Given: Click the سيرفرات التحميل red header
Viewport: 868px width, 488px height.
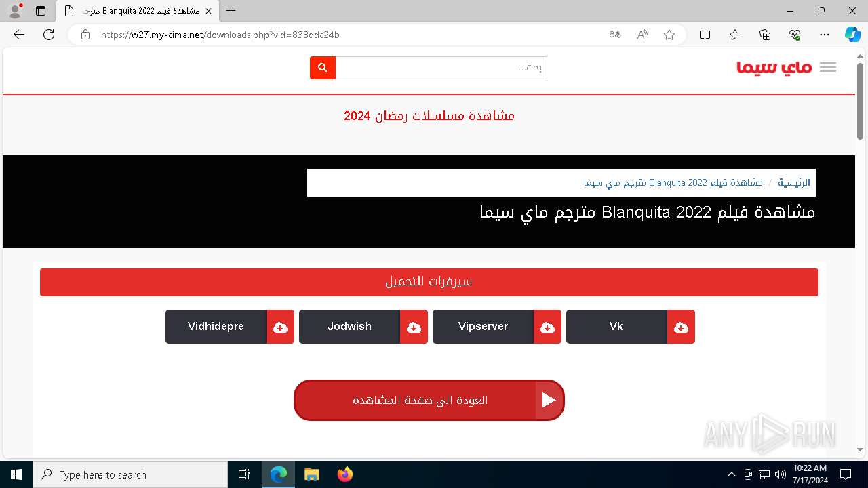Looking at the screenshot, I should pos(429,282).
